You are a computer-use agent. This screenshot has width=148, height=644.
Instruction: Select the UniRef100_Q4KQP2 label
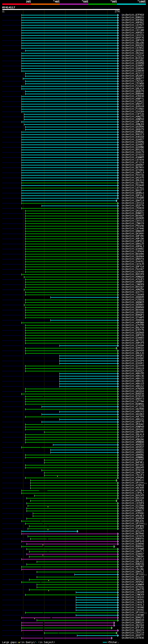coord(133,356)
